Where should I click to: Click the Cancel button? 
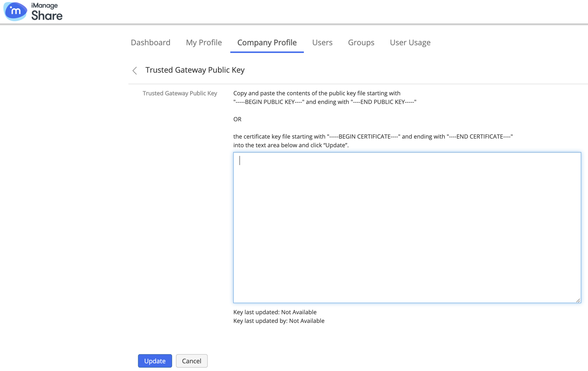tap(191, 361)
